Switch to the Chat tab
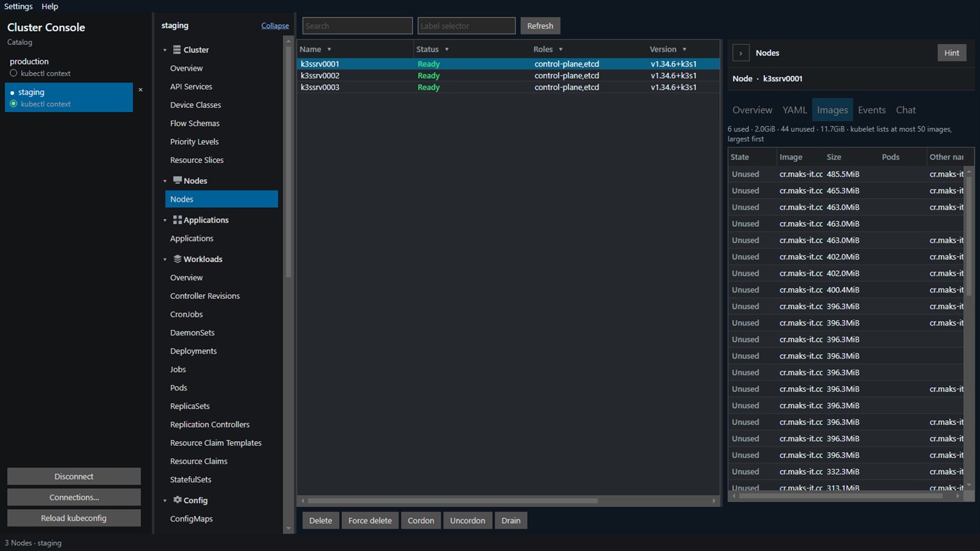 (x=906, y=110)
